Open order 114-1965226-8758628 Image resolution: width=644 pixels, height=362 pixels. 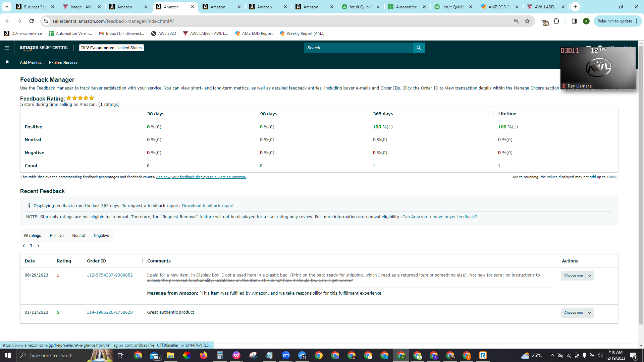[x=110, y=312]
